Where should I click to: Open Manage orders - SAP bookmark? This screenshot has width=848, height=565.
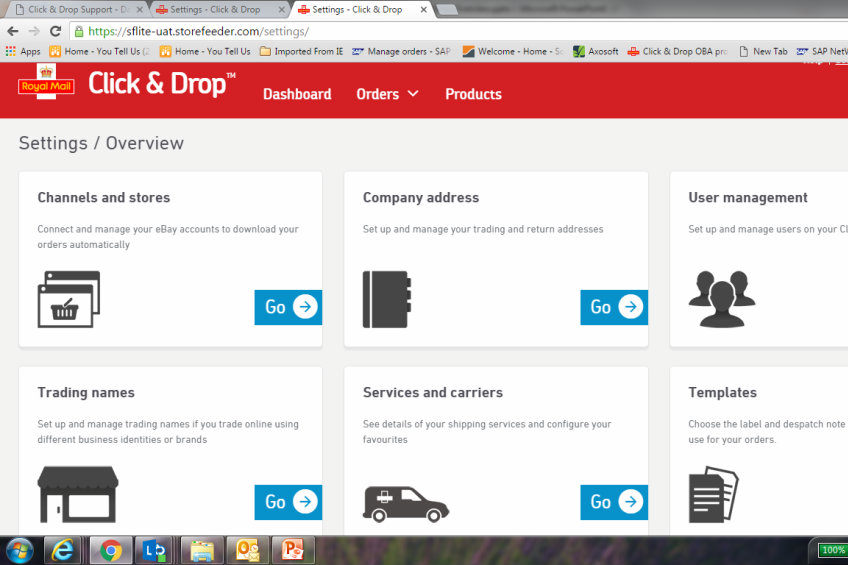click(x=401, y=51)
